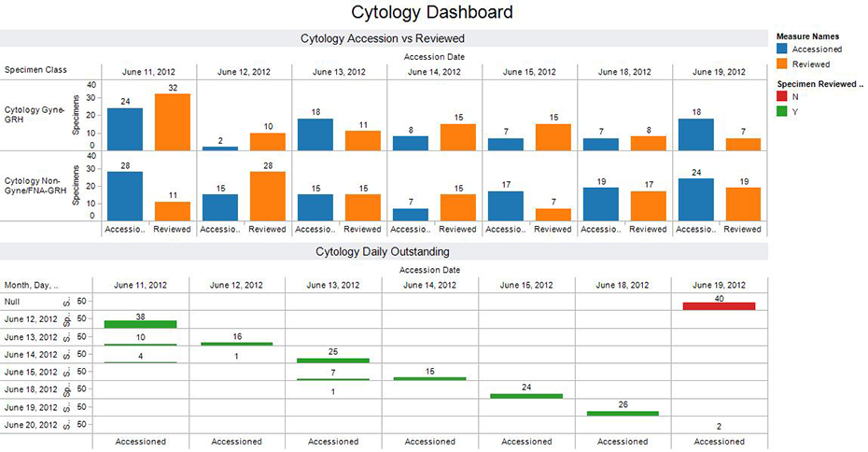Select the red N legend swatch
868x452 pixels.
784,97
